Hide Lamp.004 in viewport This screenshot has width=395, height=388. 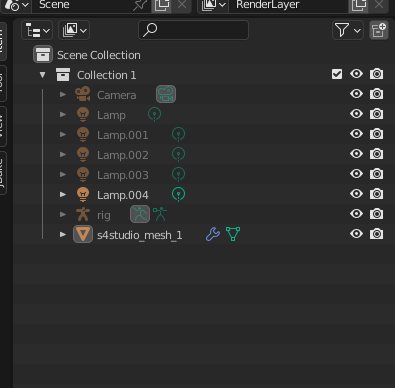[x=356, y=194]
